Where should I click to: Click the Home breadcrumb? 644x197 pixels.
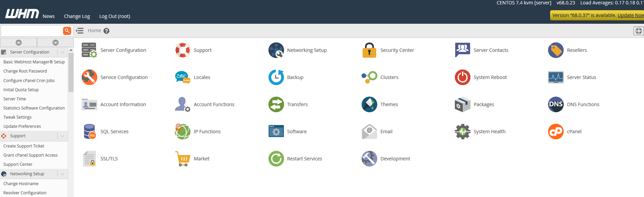pyautogui.click(x=94, y=31)
